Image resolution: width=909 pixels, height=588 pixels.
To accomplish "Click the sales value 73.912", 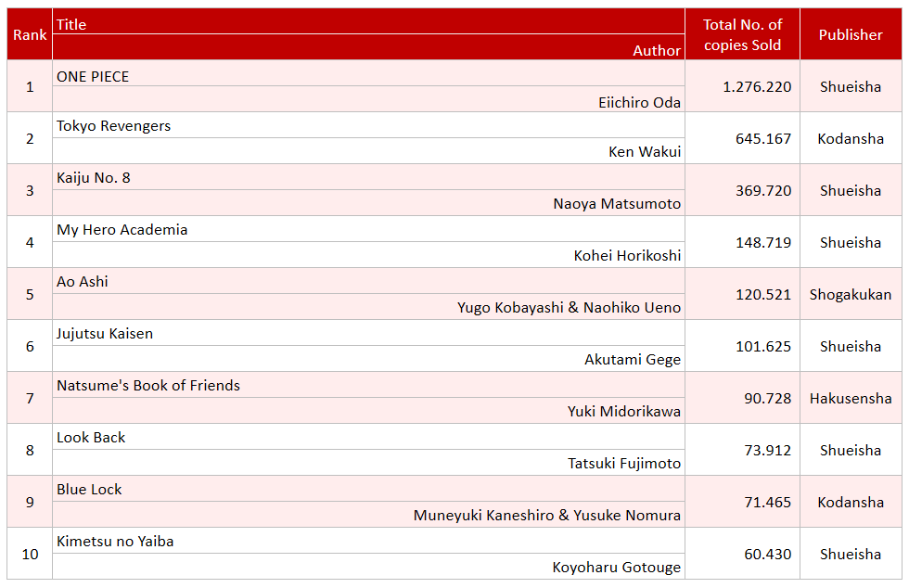I will 767,451.
